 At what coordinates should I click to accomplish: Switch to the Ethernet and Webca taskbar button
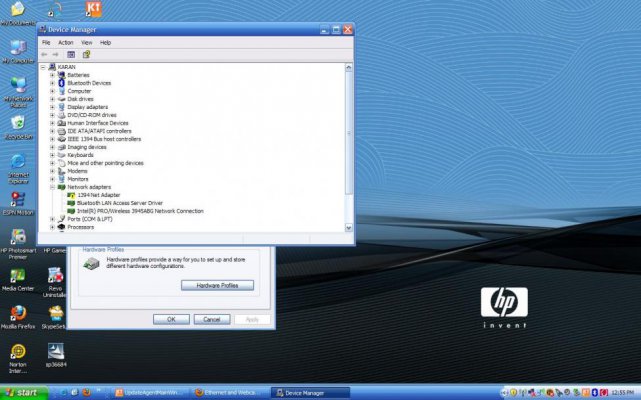pos(229,393)
